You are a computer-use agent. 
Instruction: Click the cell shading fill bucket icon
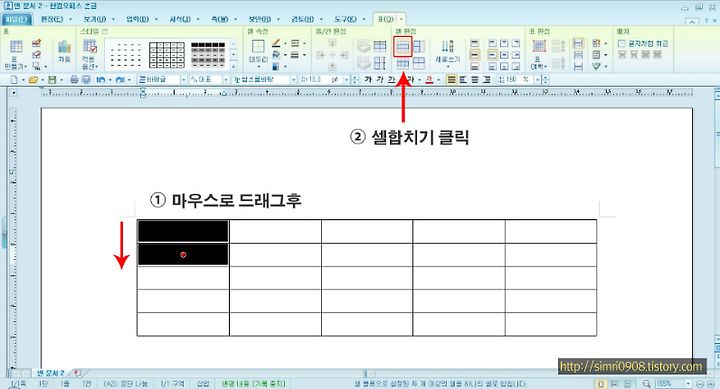(x=276, y=55)
